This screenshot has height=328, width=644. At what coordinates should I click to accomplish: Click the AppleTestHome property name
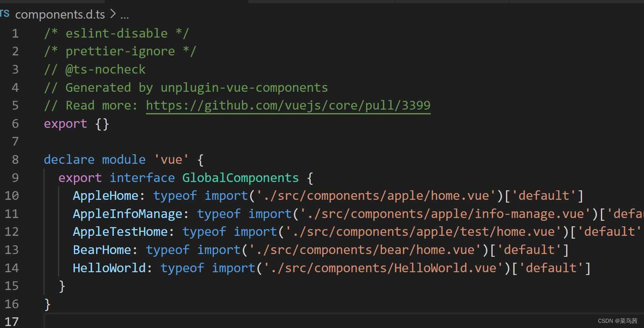pyautogui.click(x=120, y=232)
